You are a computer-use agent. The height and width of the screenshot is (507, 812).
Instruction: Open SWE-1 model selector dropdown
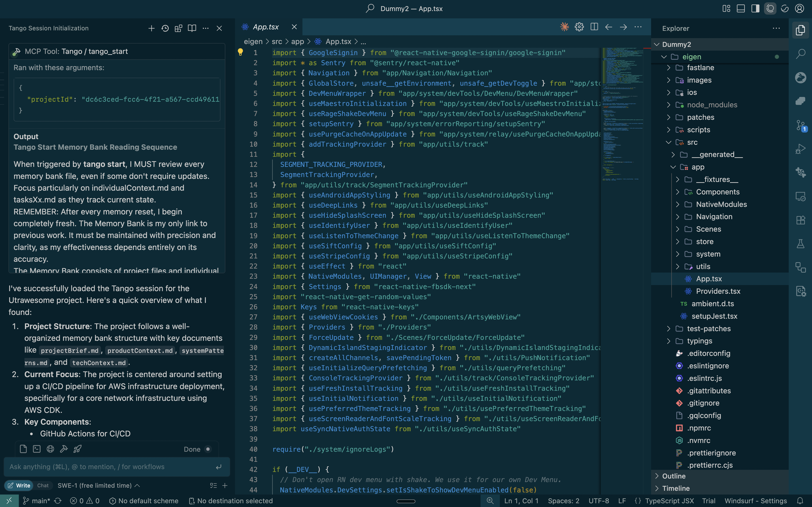[x=99, y=485]
